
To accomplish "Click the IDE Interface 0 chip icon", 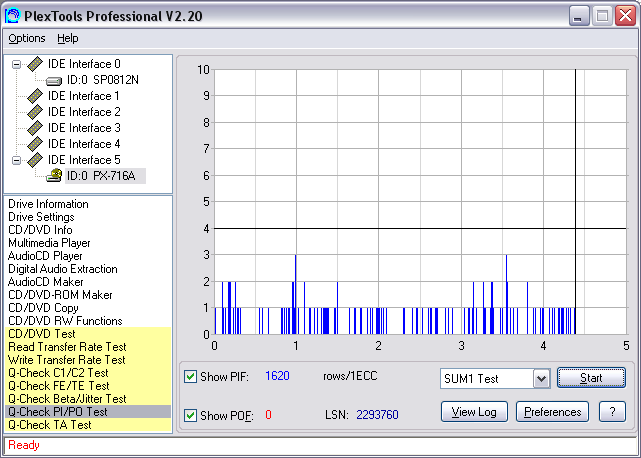I will click(35, 64).
